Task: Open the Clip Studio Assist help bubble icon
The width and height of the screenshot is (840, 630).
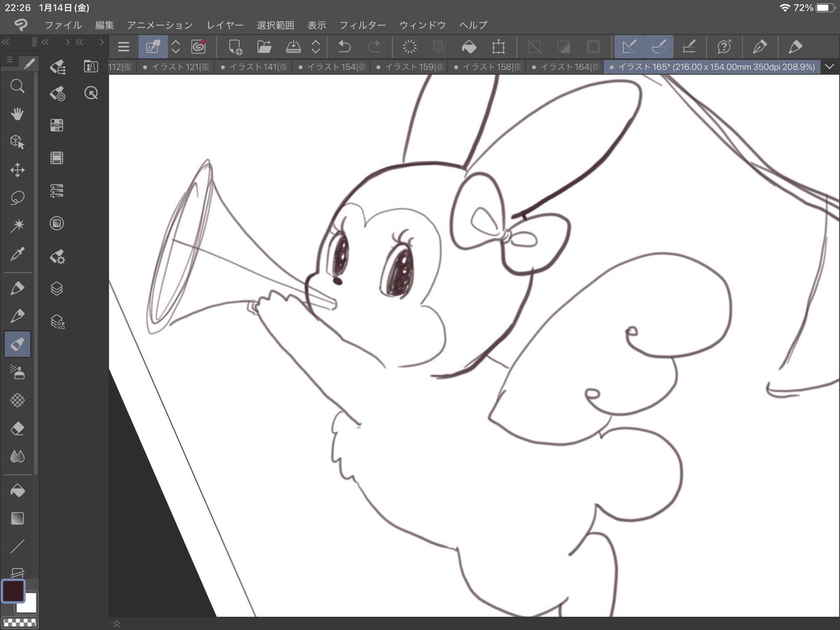Action: click(x=724, y=47)
